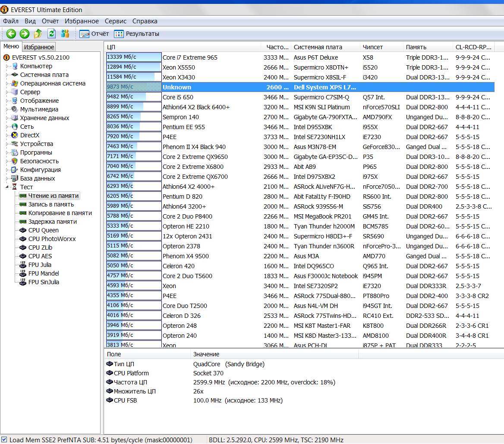The width and height of the screenshot is (504, 444).
Task: Expand the Системная плата tree node
Action: point(7,75)
